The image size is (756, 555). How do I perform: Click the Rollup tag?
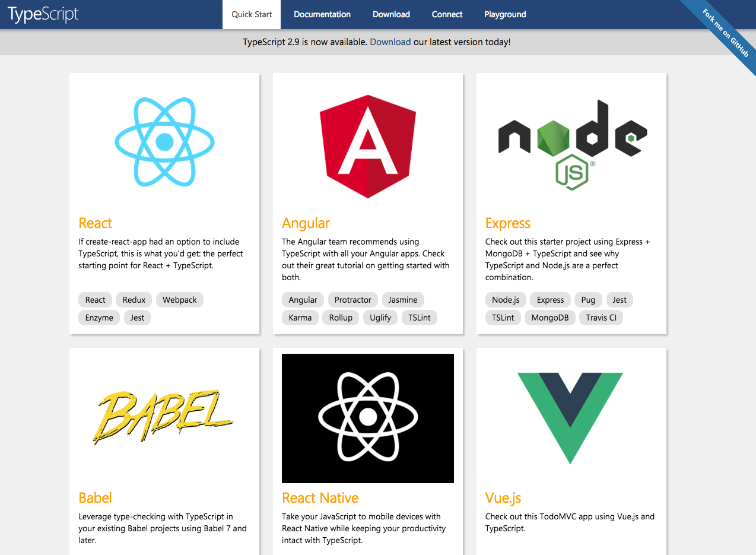(x=341, y=318)
